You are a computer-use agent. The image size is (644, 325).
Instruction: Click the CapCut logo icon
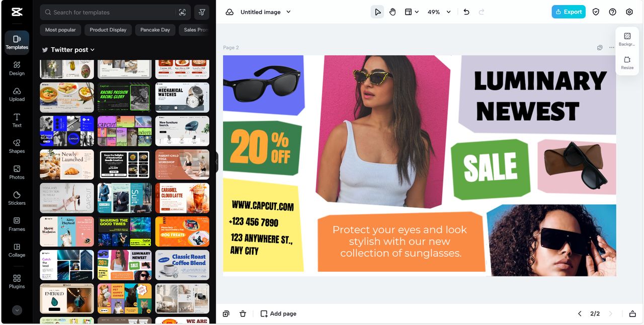point(17,13)
